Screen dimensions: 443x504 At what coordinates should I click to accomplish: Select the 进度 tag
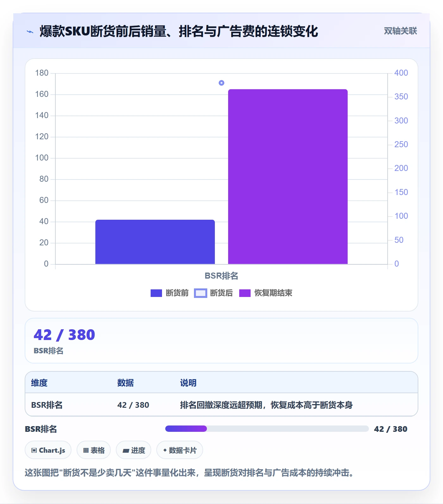[134, 450]
